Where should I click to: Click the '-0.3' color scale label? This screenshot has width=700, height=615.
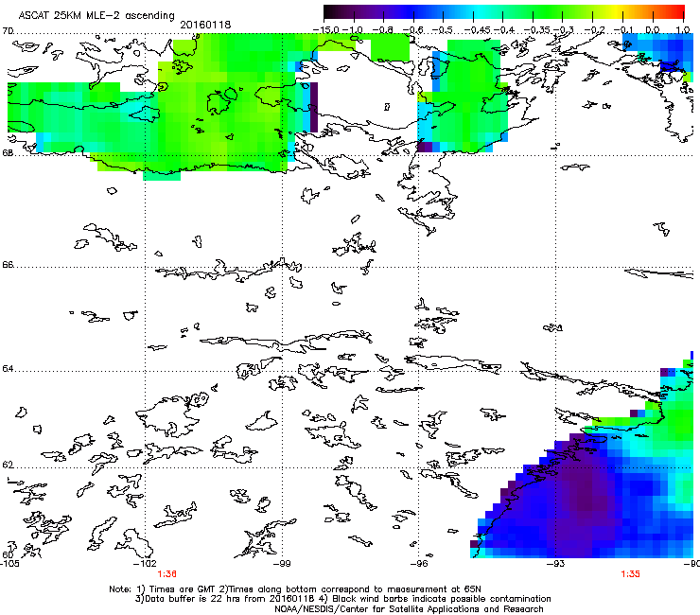tap(564, 30)
